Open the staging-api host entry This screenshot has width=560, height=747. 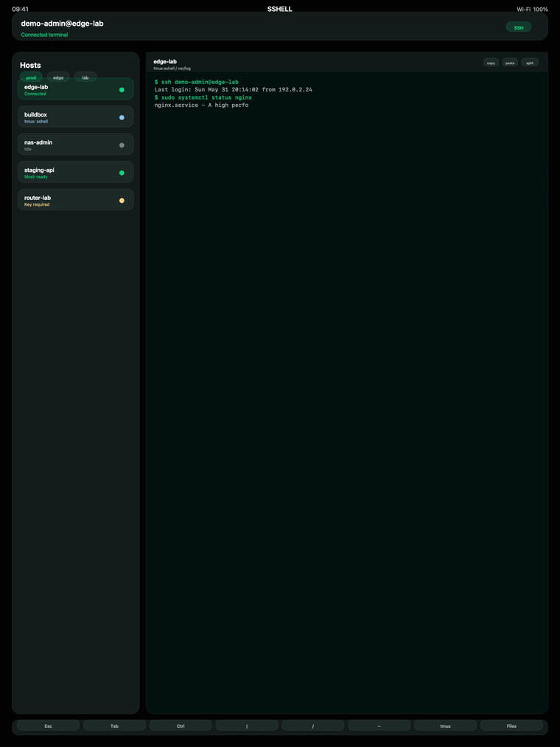[76, 172]
